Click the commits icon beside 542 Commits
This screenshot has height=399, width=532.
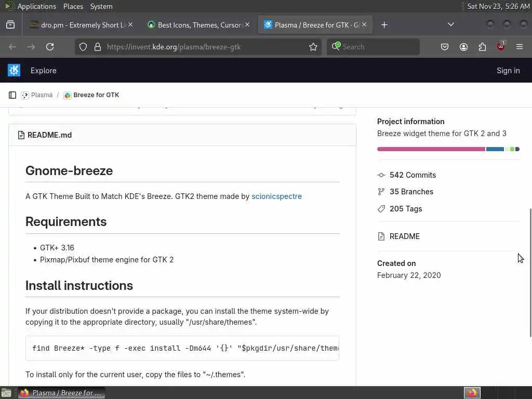pos(381,175)
